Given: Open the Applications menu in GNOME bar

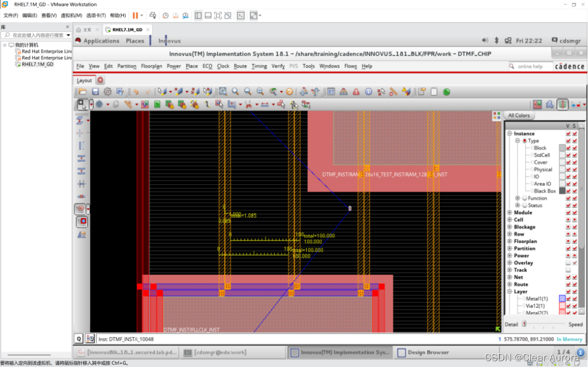Looking at the screenshot, I should [101, 41].
